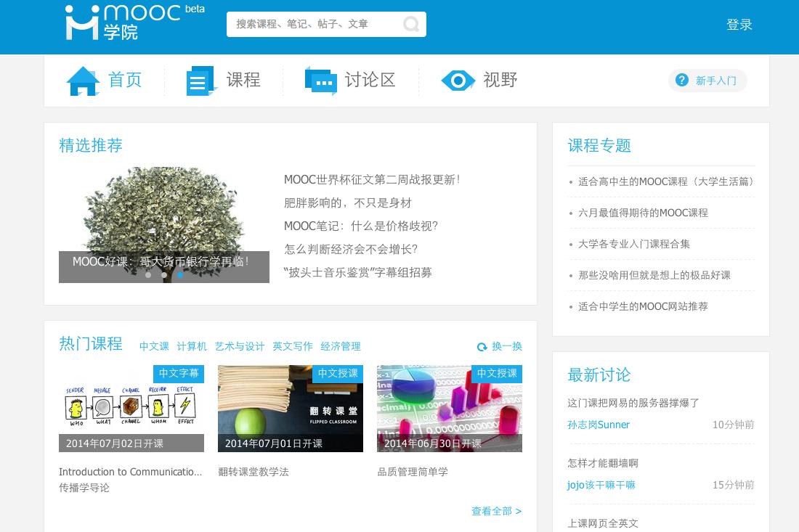
Task: Click the 热门课程 section heading
Action: [91, 343]
